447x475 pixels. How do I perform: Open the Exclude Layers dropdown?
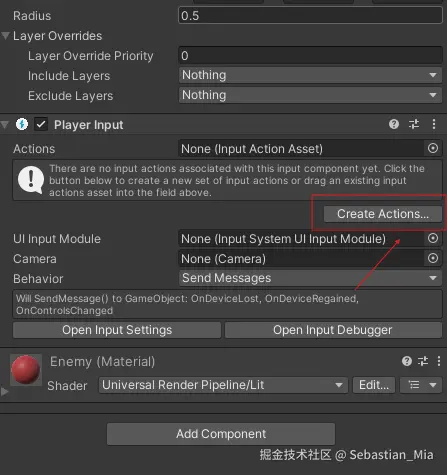pos(310,95)
